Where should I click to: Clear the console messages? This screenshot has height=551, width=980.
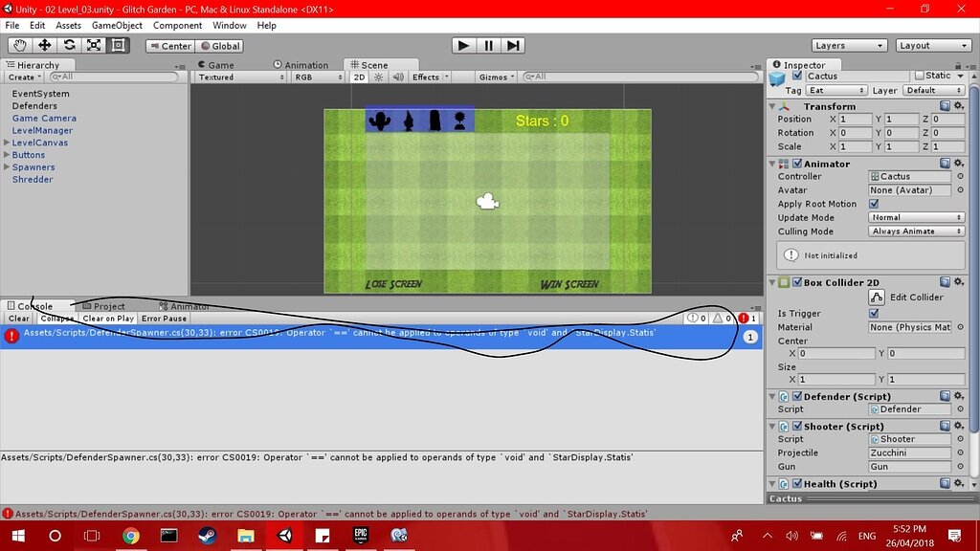pos(19,318)
